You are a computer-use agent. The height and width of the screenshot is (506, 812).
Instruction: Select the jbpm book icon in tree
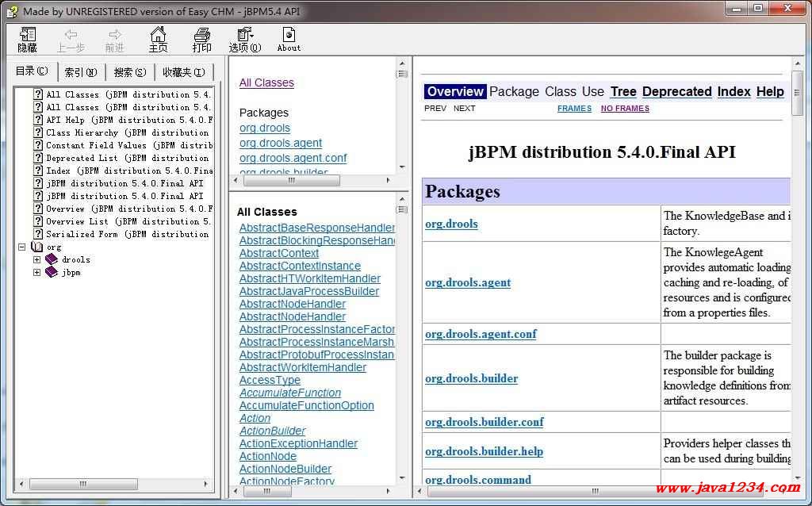click(x=52, y=272)
